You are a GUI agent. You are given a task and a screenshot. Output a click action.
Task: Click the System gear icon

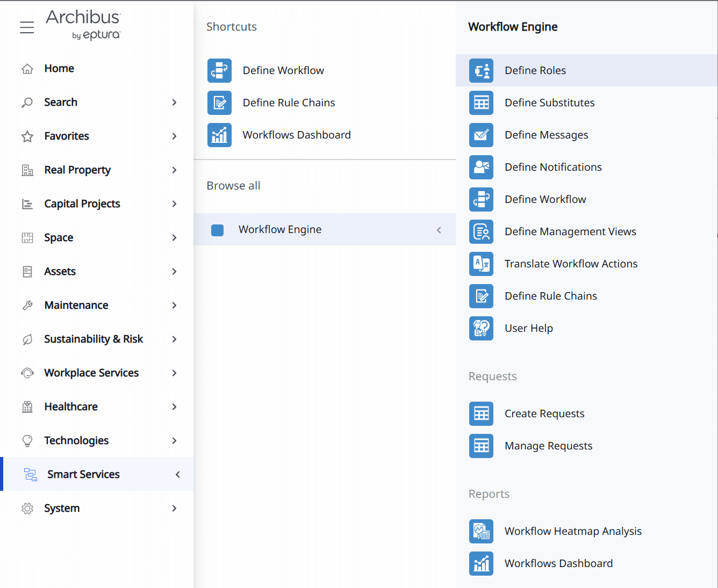pos(27,509)
